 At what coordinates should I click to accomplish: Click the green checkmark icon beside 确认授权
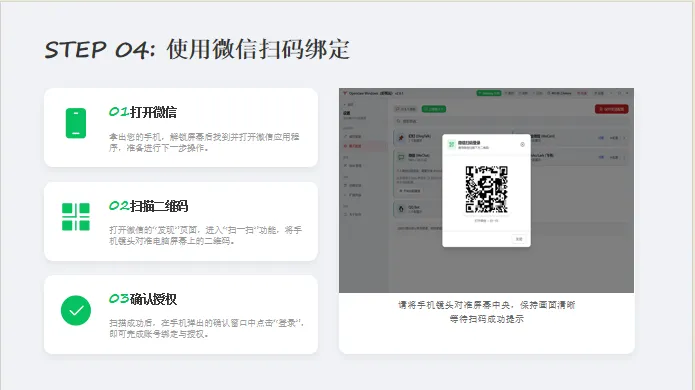coord(76,310)
